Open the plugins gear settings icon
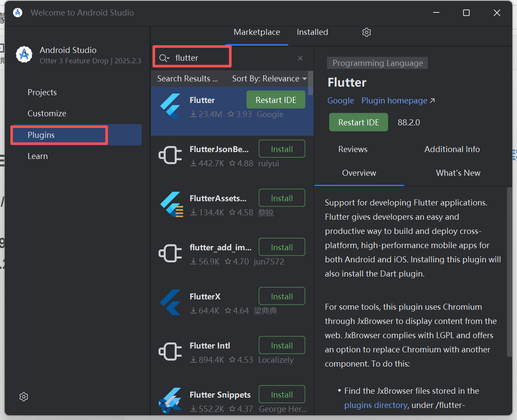This screenshot has height=420, width=517. (367, 32)
